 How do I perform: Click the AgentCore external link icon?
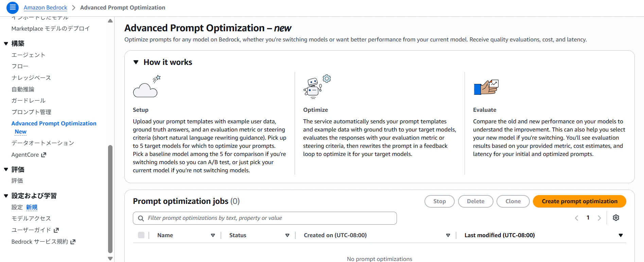43,155
